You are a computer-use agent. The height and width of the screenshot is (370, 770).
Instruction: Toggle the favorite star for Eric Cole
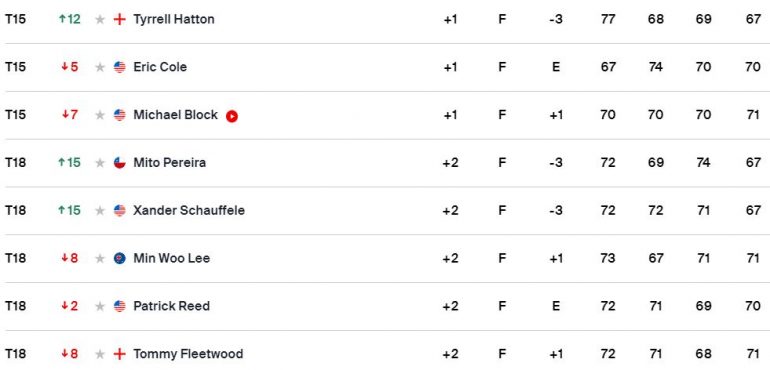pyautogui.click(x=100, y=67)
